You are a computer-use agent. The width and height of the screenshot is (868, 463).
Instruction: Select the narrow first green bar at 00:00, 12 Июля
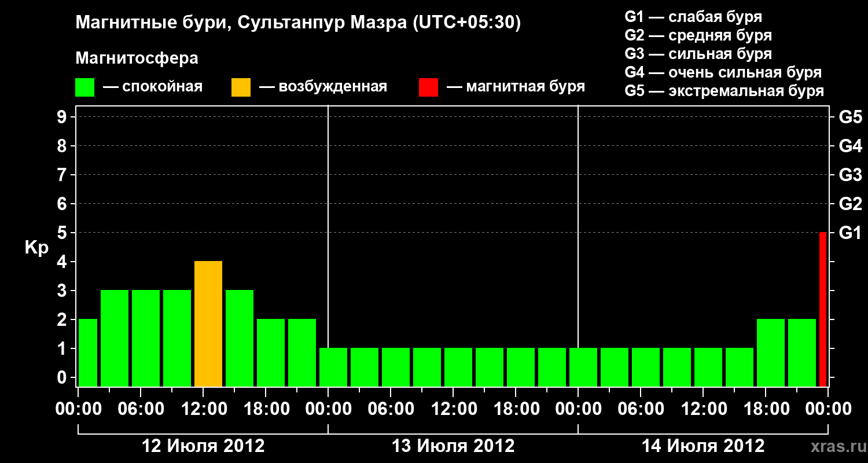88,353
